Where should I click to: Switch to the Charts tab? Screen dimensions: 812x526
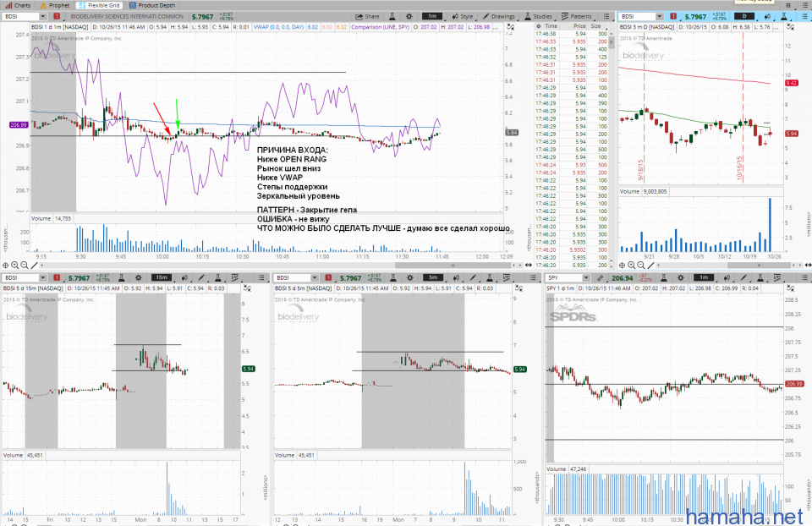(x=18, y=5)
